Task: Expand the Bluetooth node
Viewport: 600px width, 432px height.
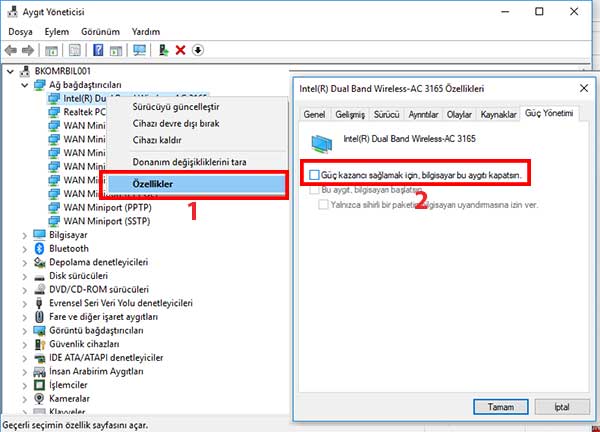Action: (25, 249)
